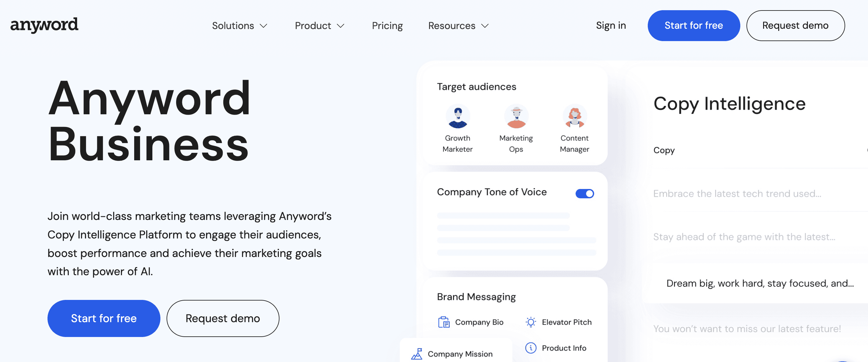Click the Start for free button
The width and height of the screenshot is (868, 362).
click(x=694, y=26)
